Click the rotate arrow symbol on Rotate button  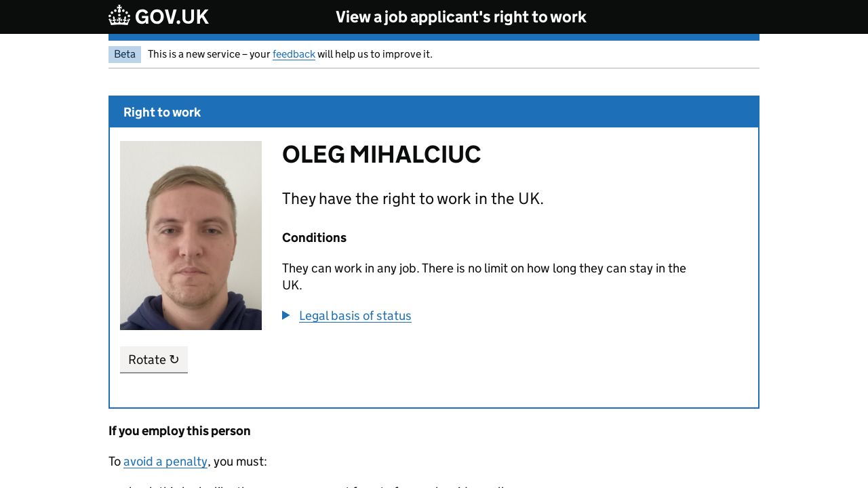(174, 359)
